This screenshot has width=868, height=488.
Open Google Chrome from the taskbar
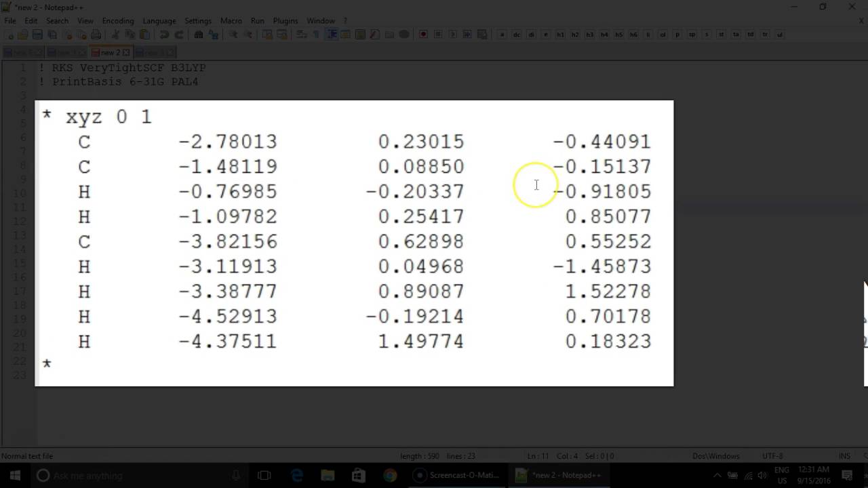[x=390, y=475]
